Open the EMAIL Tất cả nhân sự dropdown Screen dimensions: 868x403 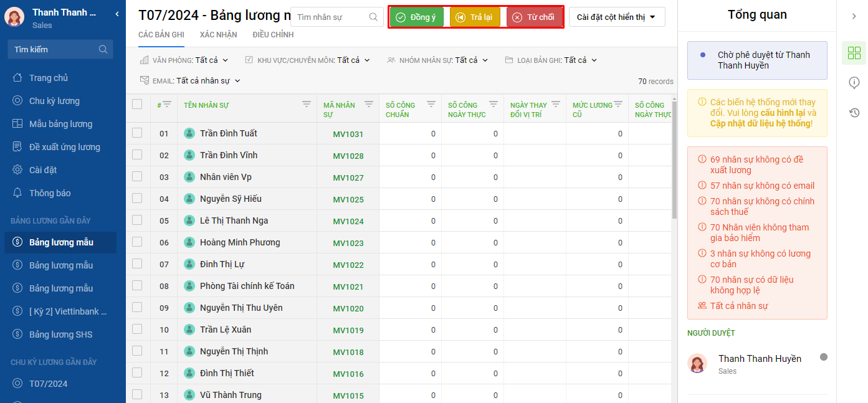click(x=190, y=81)
